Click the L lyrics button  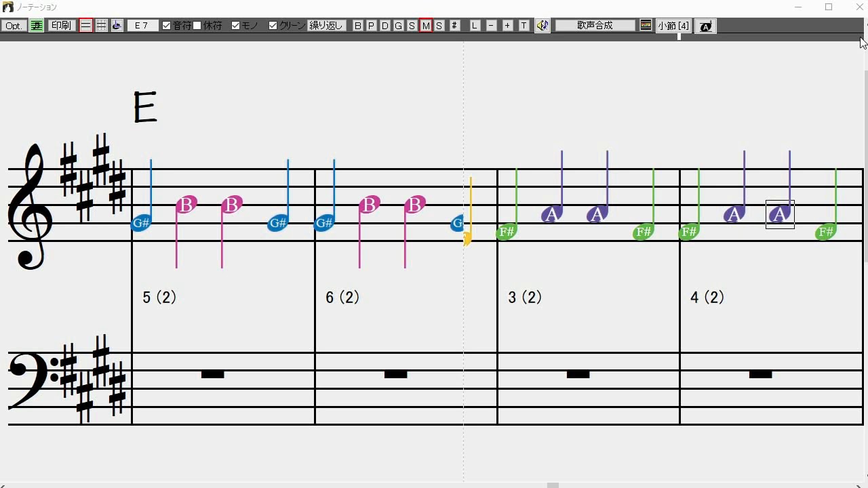475,26
